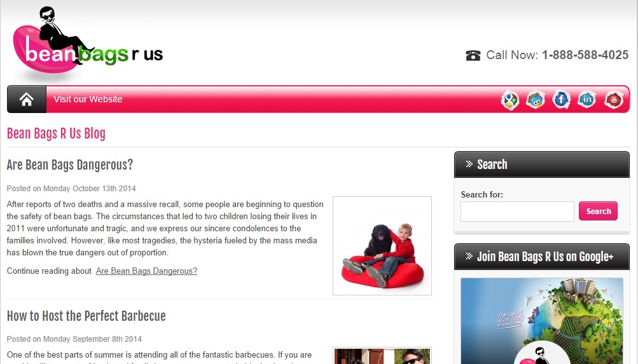Image resolution: width=638 pixels, height=364 pixels.
Task: Click the barbecue post thumbnail image
Action: click(x=382, y=356)
